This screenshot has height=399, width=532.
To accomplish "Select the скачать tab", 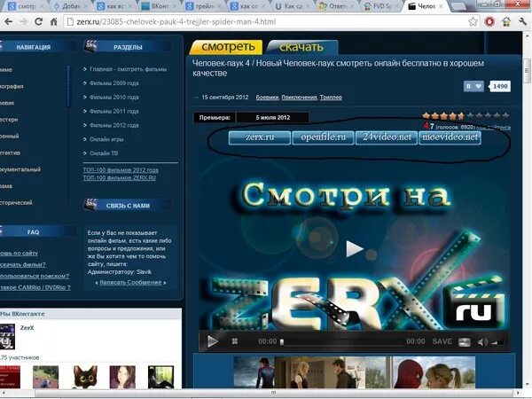I will (302, 47).
